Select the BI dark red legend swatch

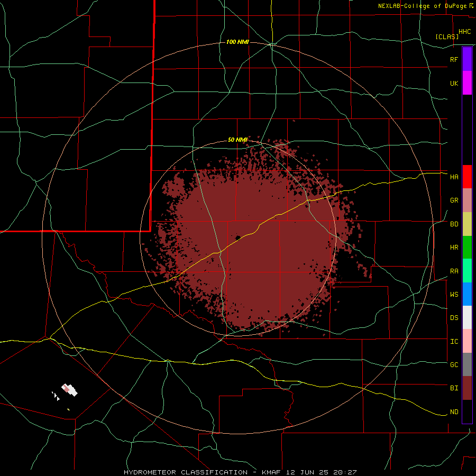467,388
